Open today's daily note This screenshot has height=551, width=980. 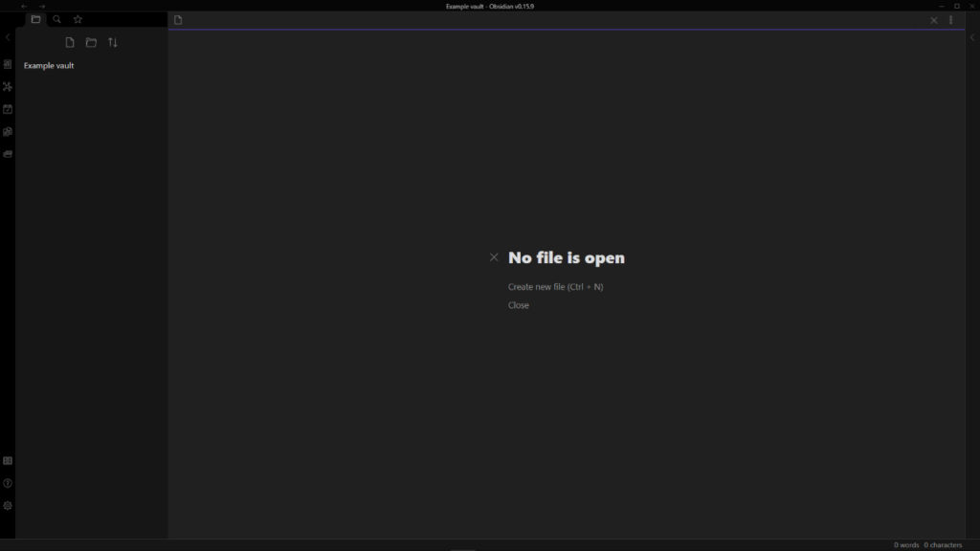[x=7, y=108]
